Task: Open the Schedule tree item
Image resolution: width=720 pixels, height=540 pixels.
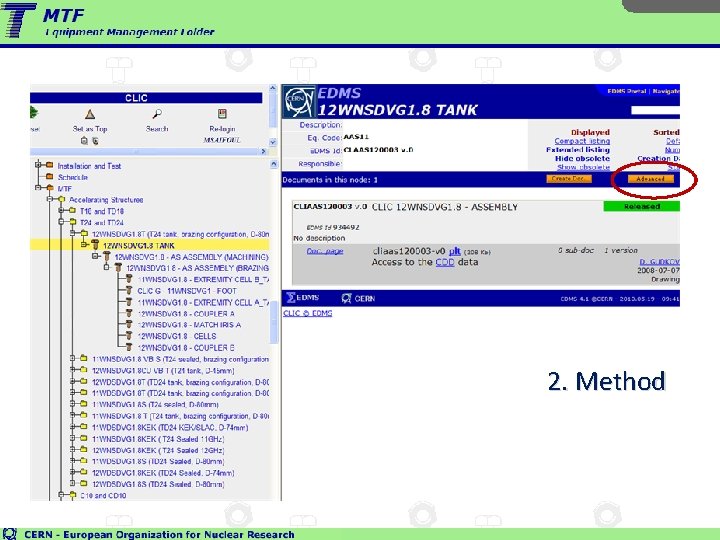Action: coord(73,177)
